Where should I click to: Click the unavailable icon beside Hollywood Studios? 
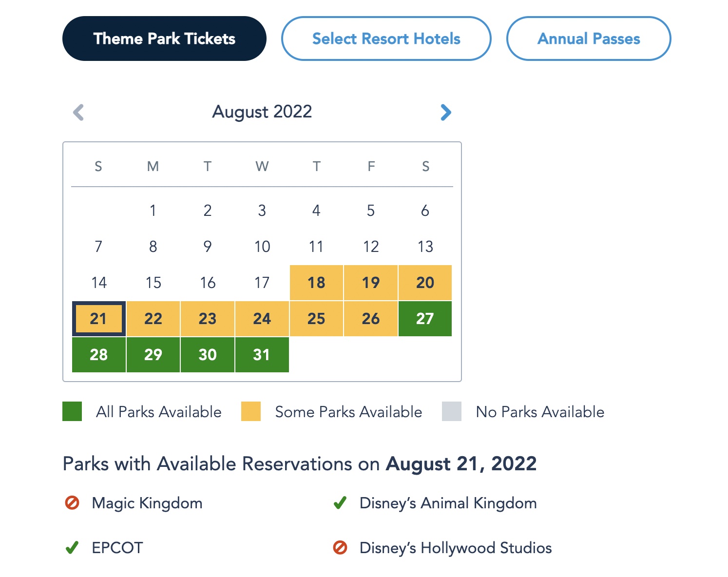pyautogui.click(x=340, y=548)
